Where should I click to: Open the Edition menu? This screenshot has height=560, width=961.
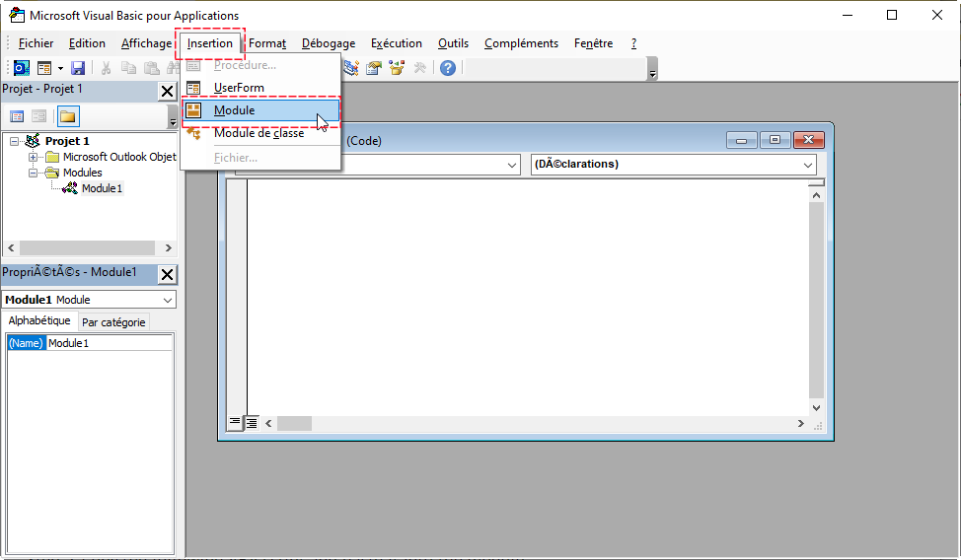click(87, 43)
